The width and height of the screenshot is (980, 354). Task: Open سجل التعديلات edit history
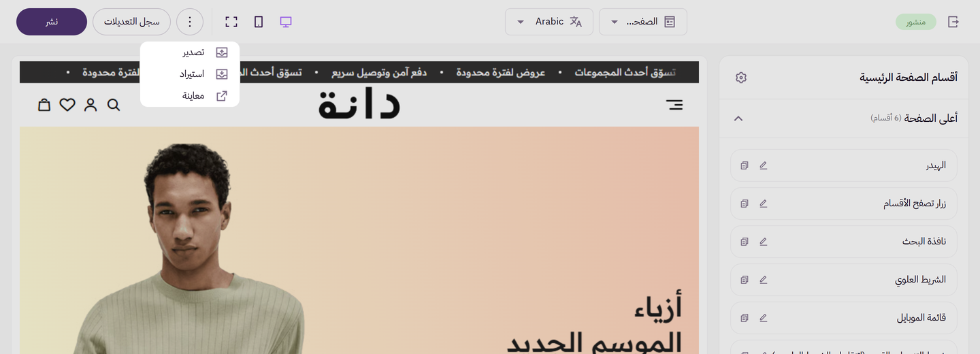click(x=131, y=22)
